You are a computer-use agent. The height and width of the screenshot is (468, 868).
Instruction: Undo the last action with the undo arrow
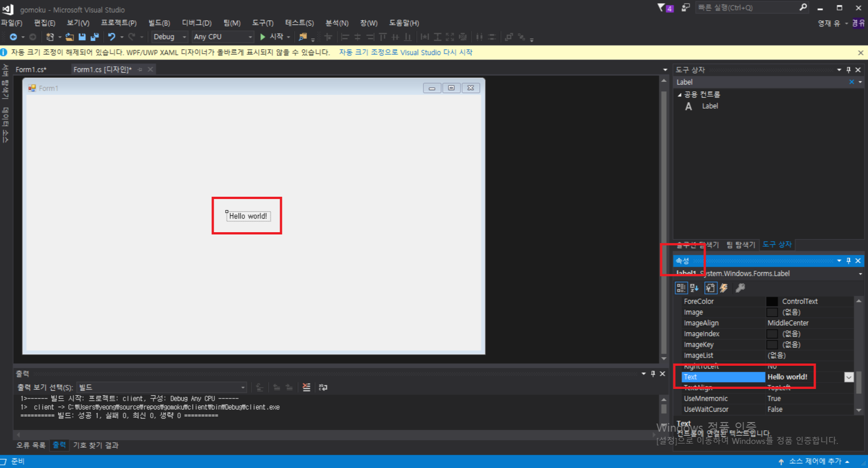tap(111, 37)
